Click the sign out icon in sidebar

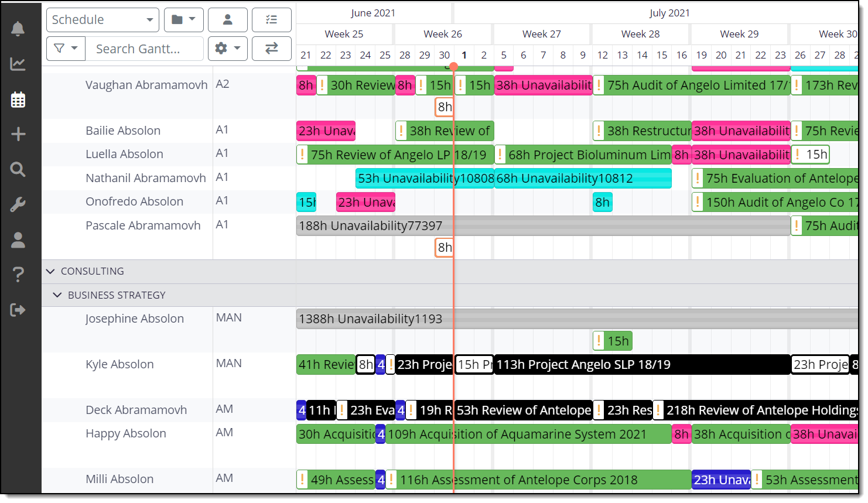[x=18, y=310]
